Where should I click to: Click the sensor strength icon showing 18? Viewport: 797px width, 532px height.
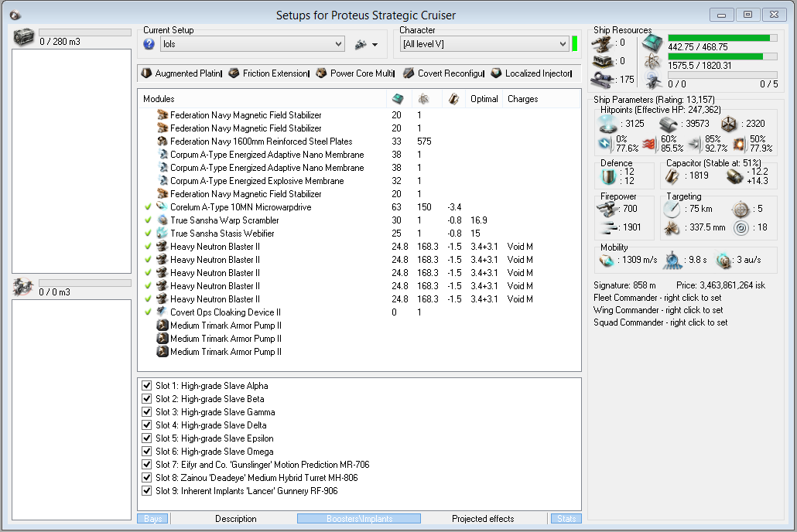pos(741,227)
